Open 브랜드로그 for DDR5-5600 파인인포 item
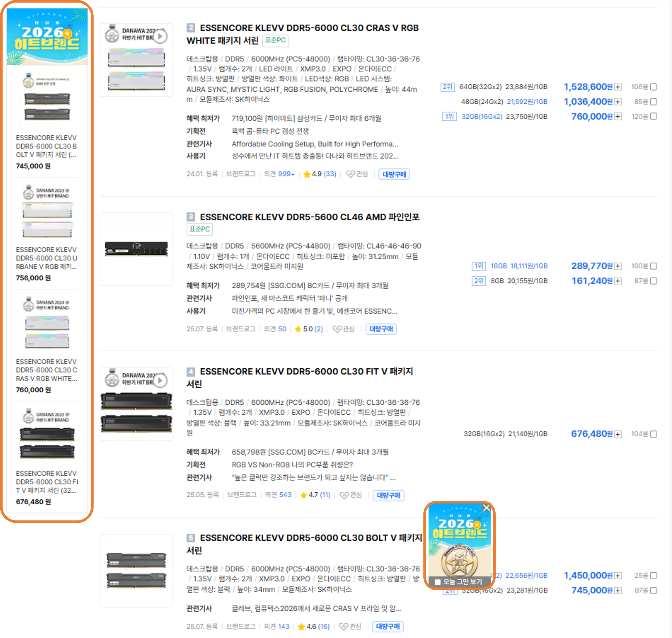 tap(241, 329)
